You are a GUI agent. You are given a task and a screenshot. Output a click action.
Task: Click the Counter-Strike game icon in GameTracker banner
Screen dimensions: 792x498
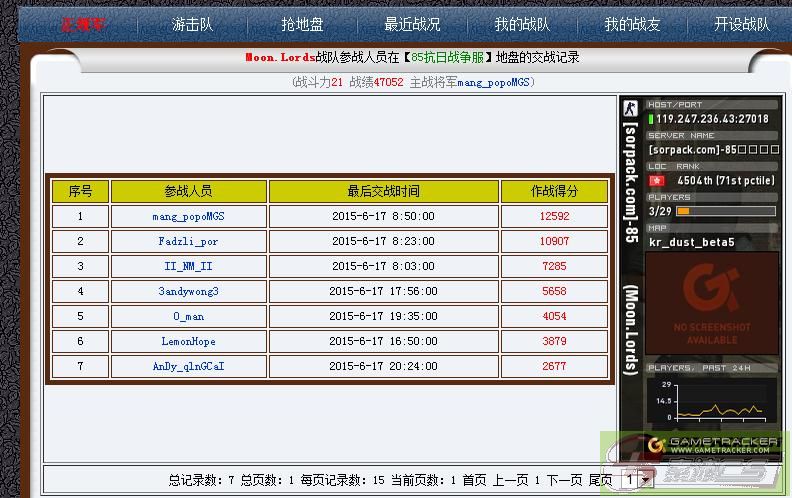tap(630, 108)
